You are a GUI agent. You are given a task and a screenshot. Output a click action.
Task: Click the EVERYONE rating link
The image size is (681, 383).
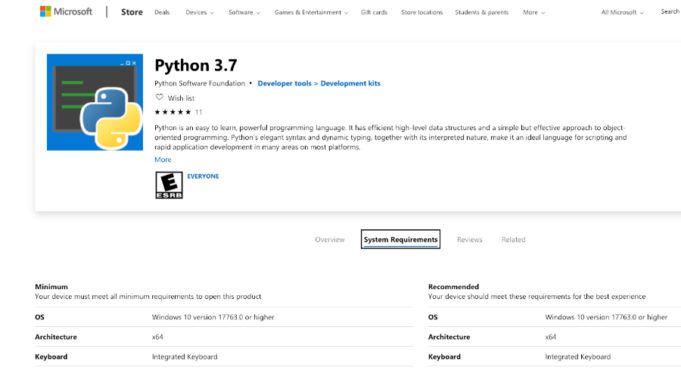tap(203, 176)
